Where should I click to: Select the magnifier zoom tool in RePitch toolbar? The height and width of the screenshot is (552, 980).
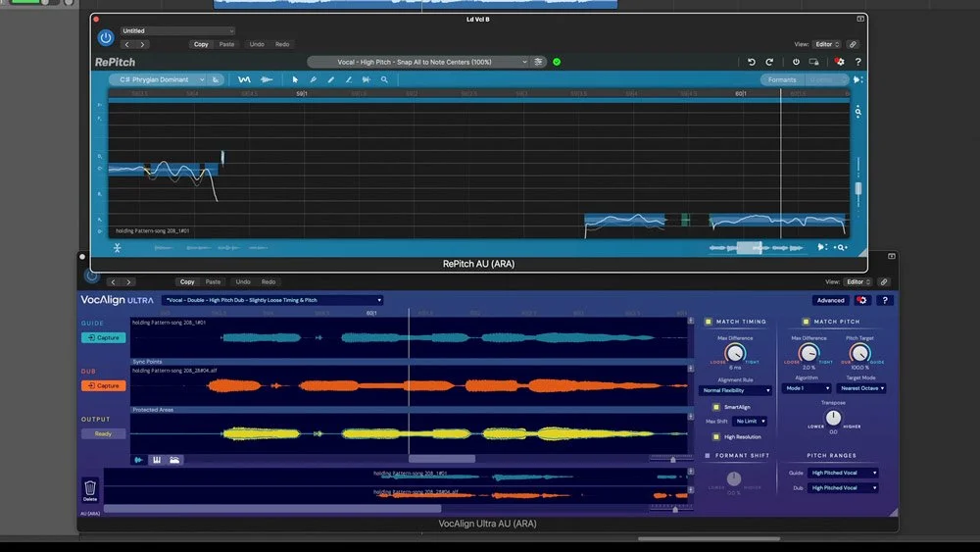click(384, 80)
